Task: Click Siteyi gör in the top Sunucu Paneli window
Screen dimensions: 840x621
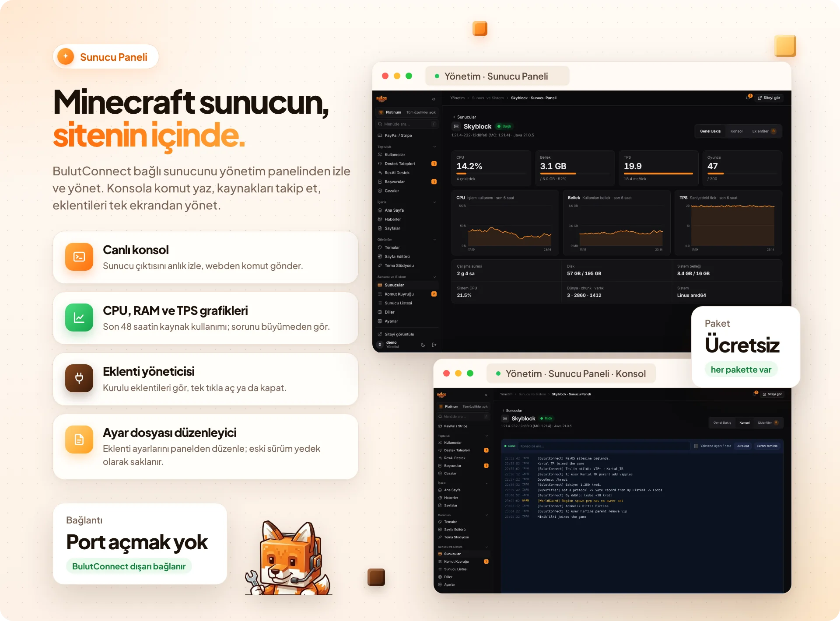Action: (769, 98)
